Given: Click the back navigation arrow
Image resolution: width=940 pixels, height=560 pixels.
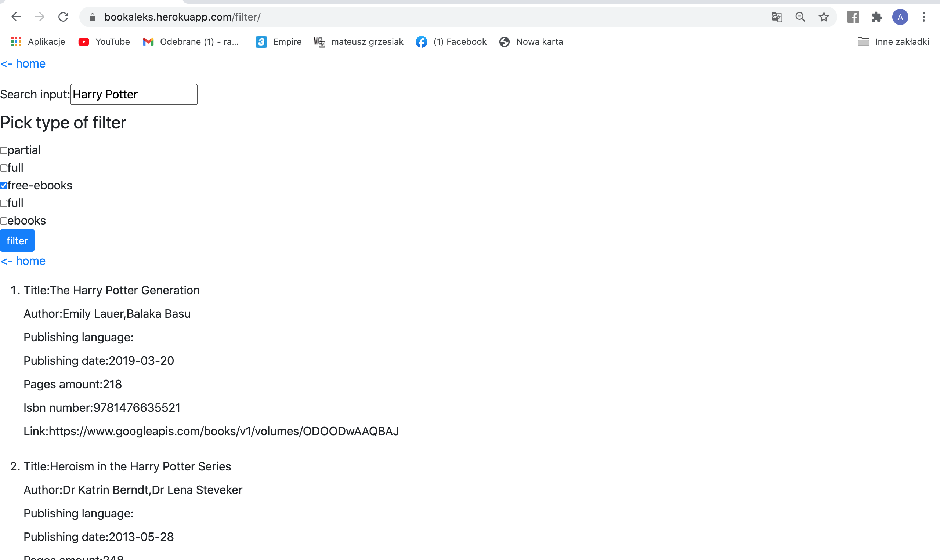Looking at the screenshot, I should coord(16,17).
